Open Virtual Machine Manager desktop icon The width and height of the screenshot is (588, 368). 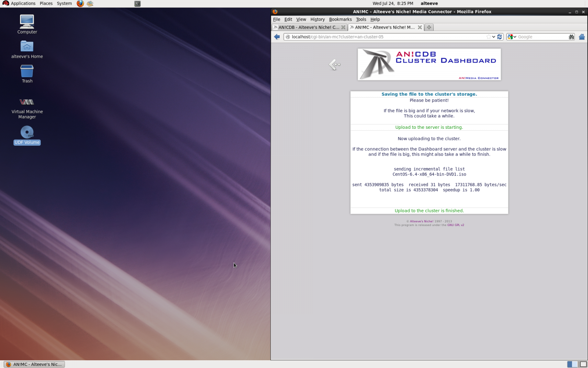click(x=27, y=102)
